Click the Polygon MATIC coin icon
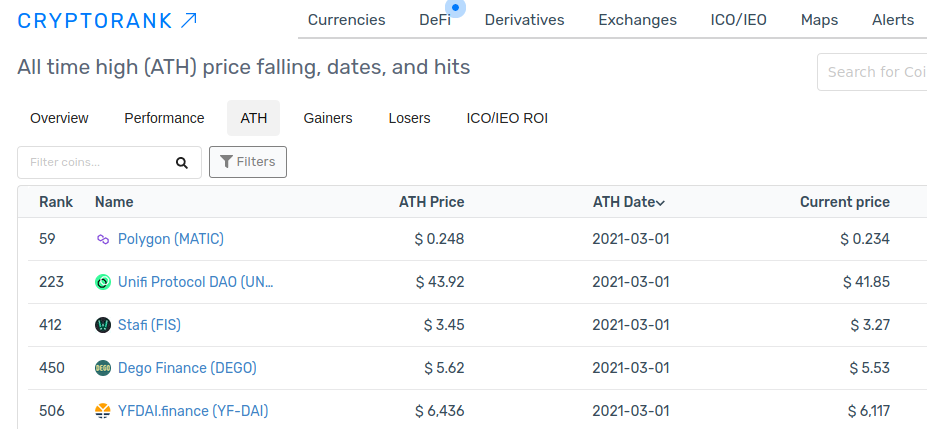The height and width of the screenshot is (429, 927). pyautogui.click(x=103, y=239)
